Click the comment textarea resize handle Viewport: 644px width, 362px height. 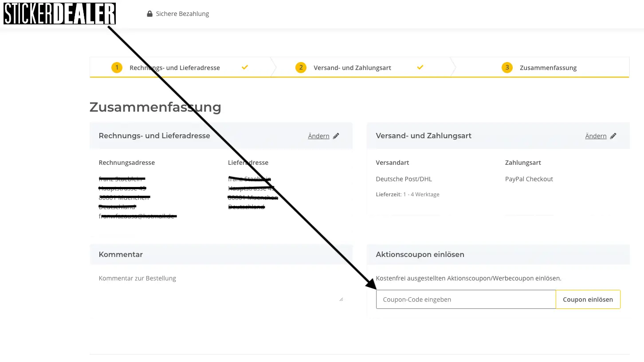pyautogui.click(x=341, y=300)
